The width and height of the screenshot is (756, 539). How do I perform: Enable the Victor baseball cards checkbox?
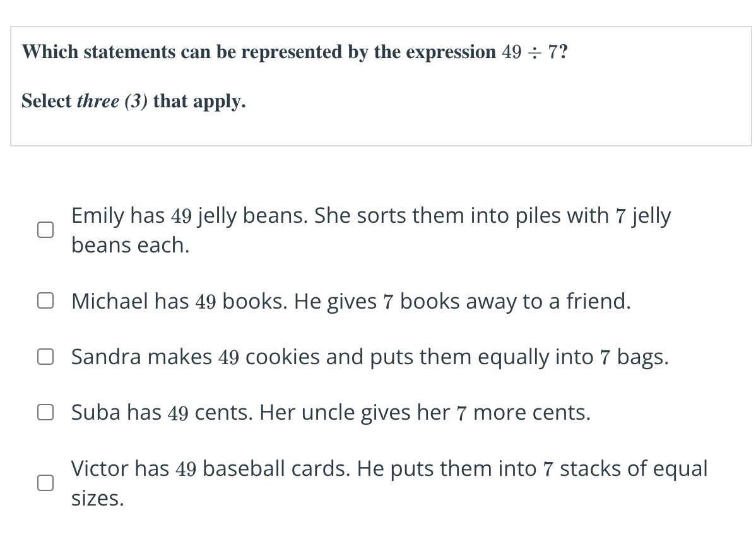[x=44, y=483]
